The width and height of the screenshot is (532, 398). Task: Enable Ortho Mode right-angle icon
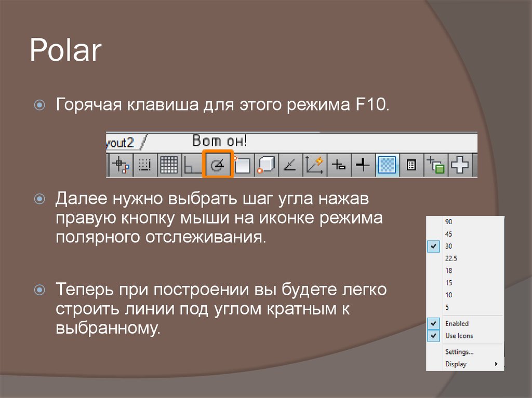[x=193, y=166]
